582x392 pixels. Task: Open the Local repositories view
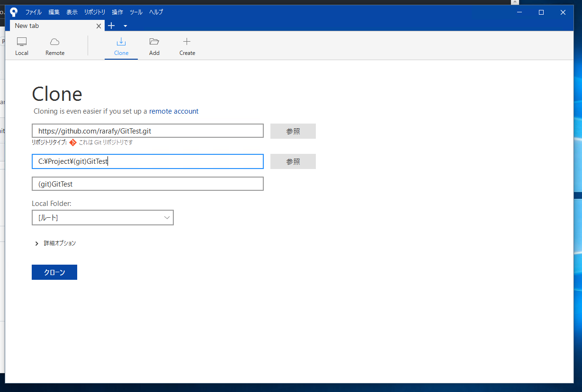click(x=22, y=46)
